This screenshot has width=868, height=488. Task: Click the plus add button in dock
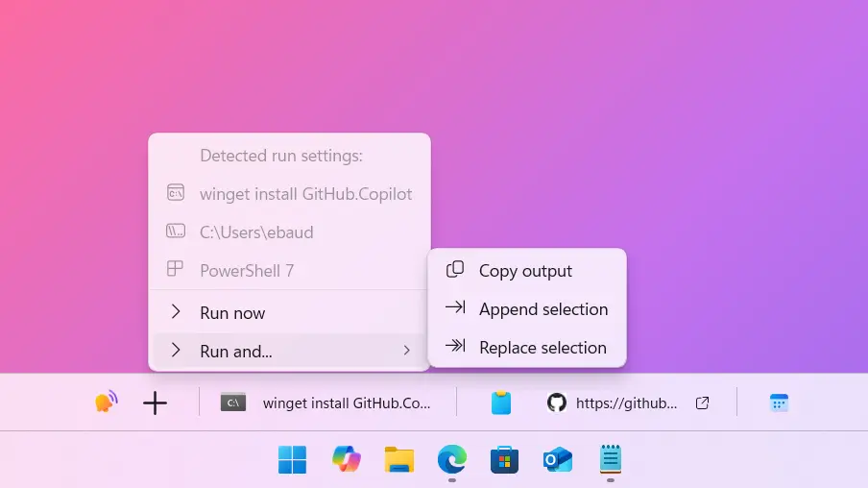[x=155, y=403]
